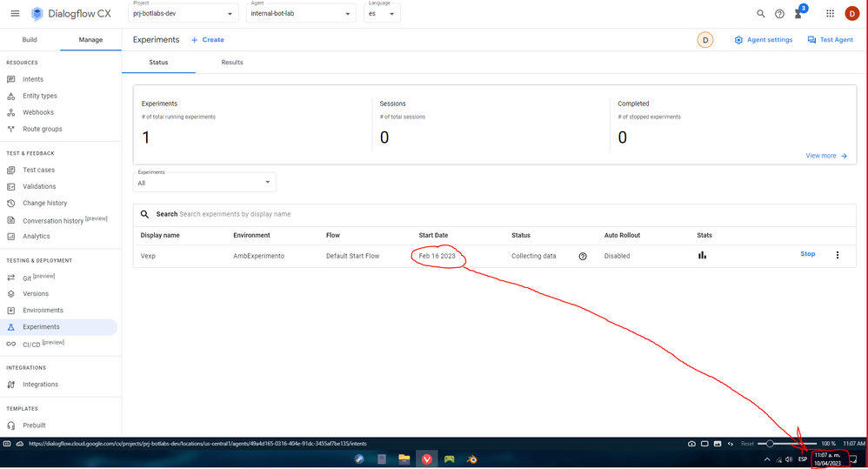
Task: Toggle the browser panel icon in status bar
Action: tap(7, 444)
